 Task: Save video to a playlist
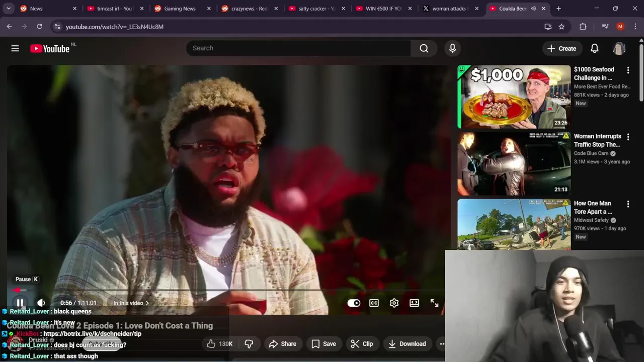(x=324, y=344)
